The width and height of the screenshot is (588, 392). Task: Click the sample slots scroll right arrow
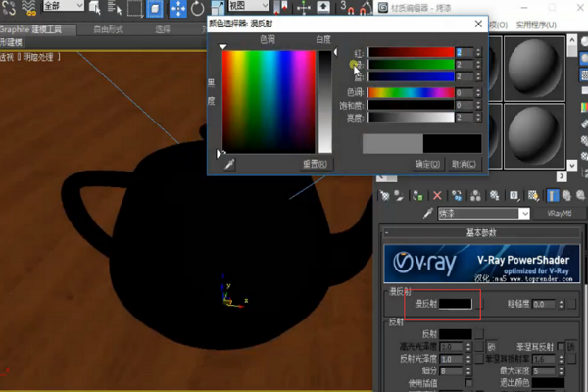point(562,176)
